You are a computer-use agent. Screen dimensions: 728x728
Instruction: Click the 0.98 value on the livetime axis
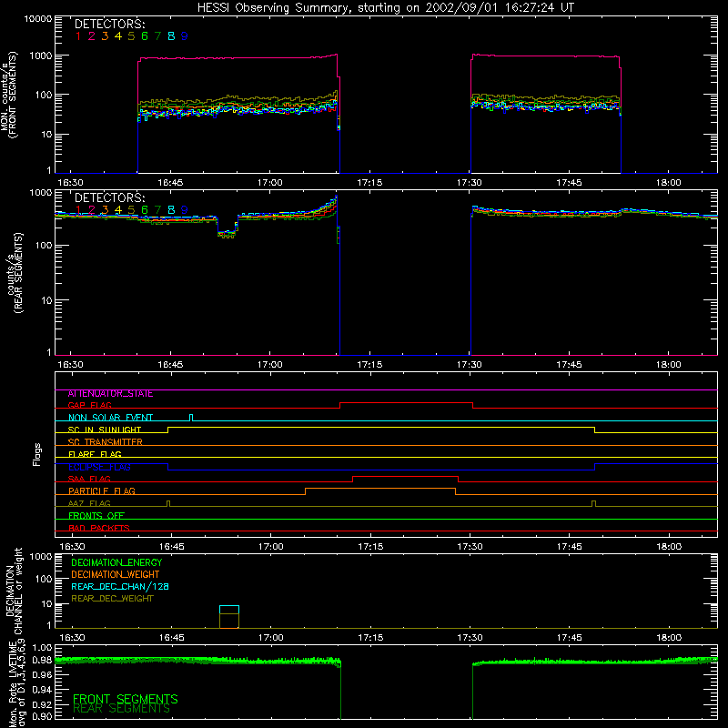point(42,660)
